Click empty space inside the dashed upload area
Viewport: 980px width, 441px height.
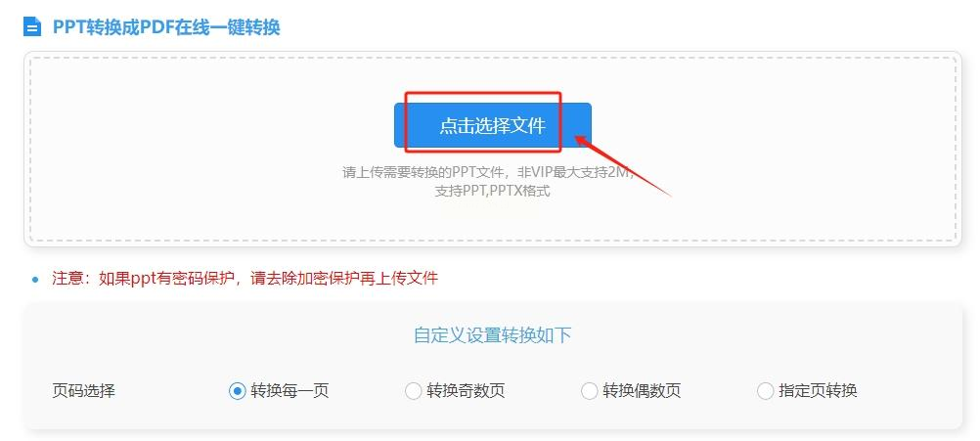[x=188, y=150]
